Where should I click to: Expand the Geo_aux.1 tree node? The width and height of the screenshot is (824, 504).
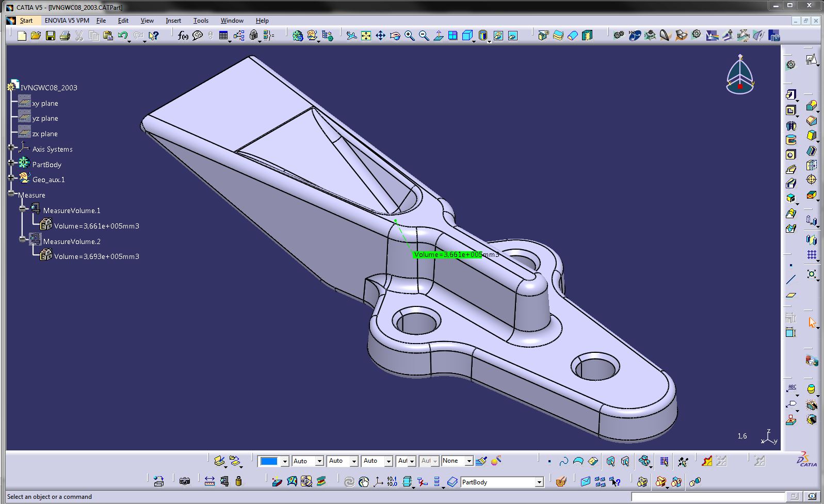tap(11, 177)
